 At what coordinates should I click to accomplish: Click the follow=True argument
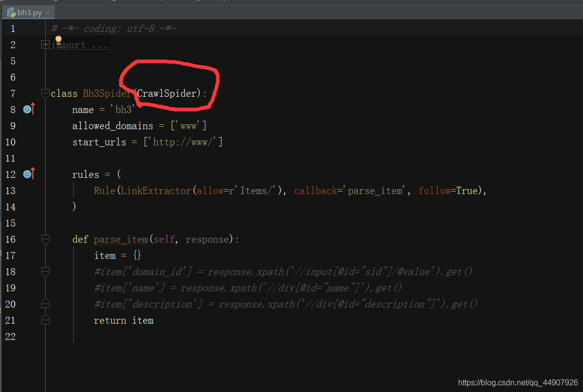[x=448, y=191]
